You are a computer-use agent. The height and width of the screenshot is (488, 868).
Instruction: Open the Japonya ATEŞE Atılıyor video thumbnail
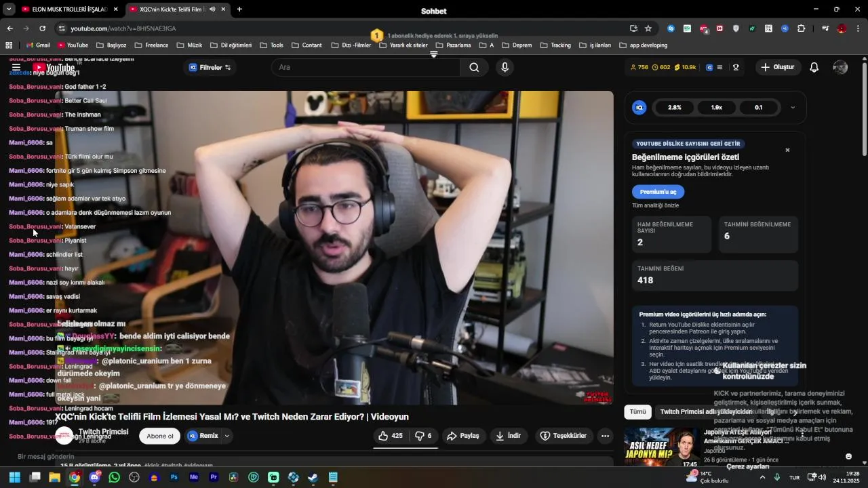661,447
